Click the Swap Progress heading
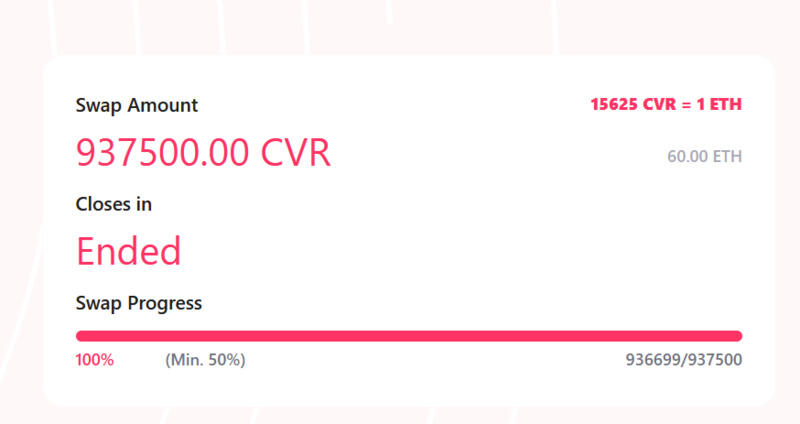This screenshot has height=424, width=800. point(139,302)
